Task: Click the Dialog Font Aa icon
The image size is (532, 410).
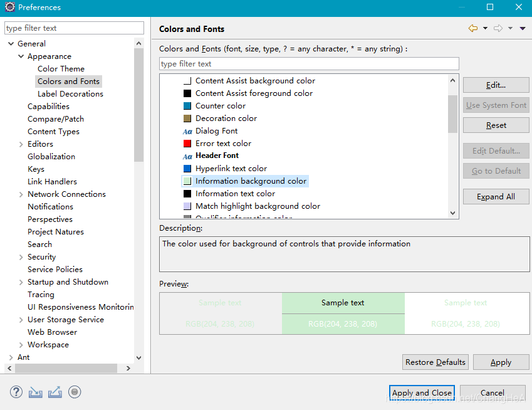Action: (187, 132)
